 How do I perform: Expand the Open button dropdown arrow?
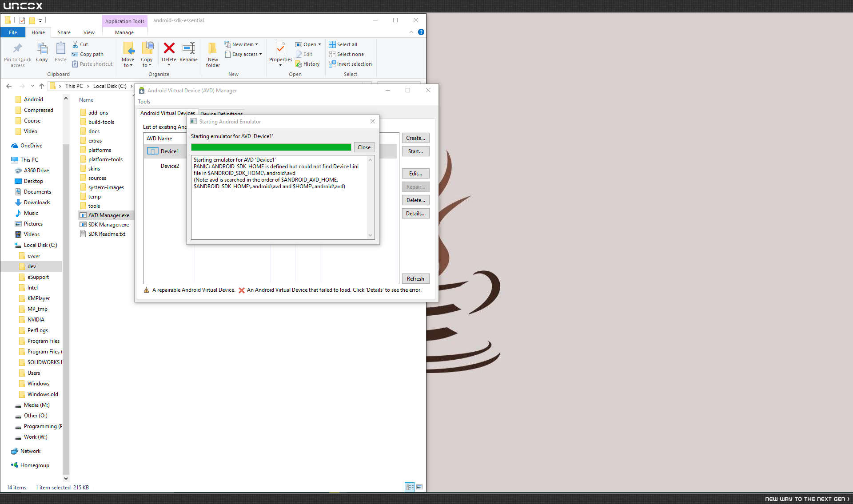319,44
